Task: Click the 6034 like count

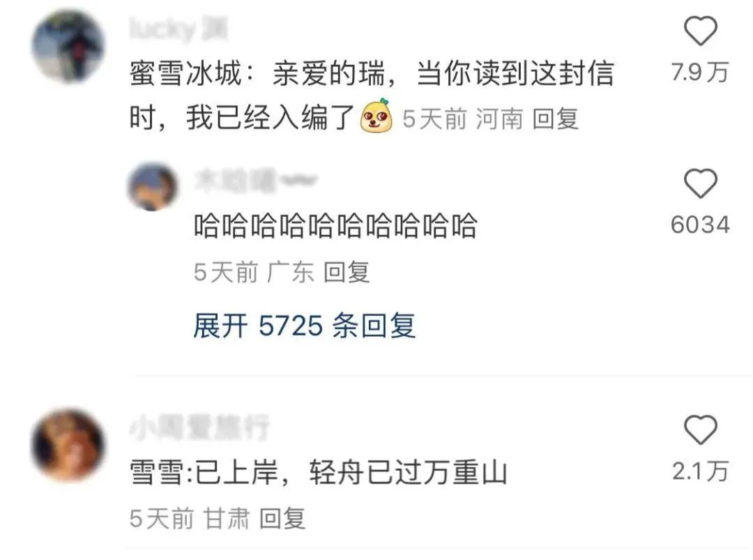Action: pos(700,225)
